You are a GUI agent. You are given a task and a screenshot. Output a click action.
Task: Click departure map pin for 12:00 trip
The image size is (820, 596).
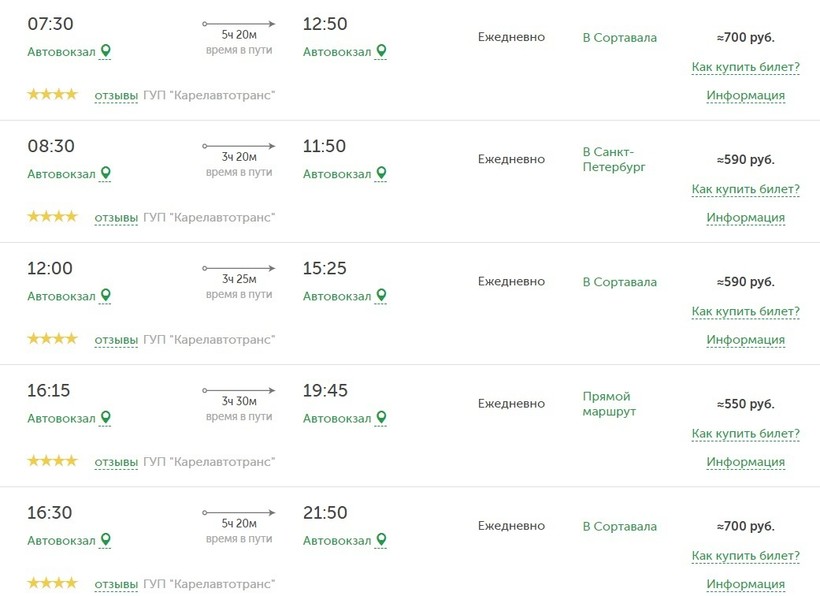[x=106, y=295]
